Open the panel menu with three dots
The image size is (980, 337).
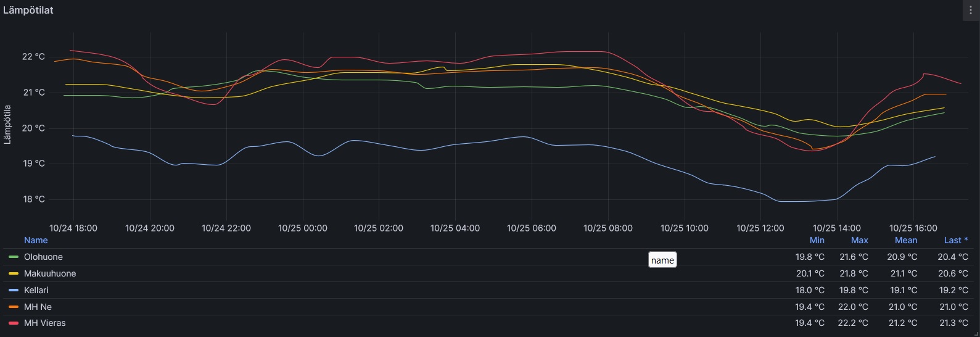point(971,10)
